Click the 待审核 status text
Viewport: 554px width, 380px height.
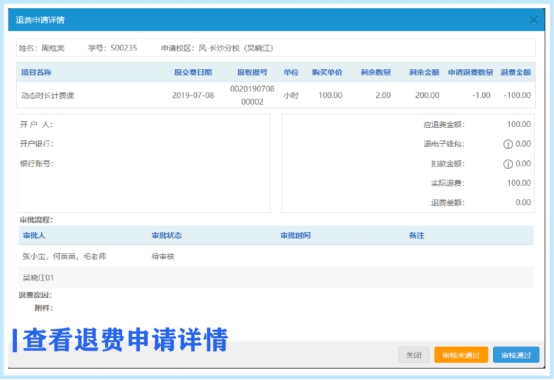coord(163,256)
